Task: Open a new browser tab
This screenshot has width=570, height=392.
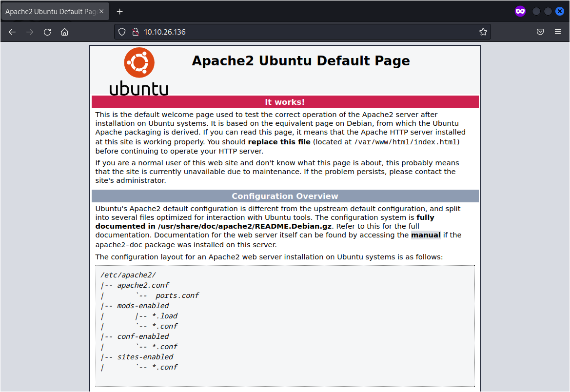Action: (119, 11)
